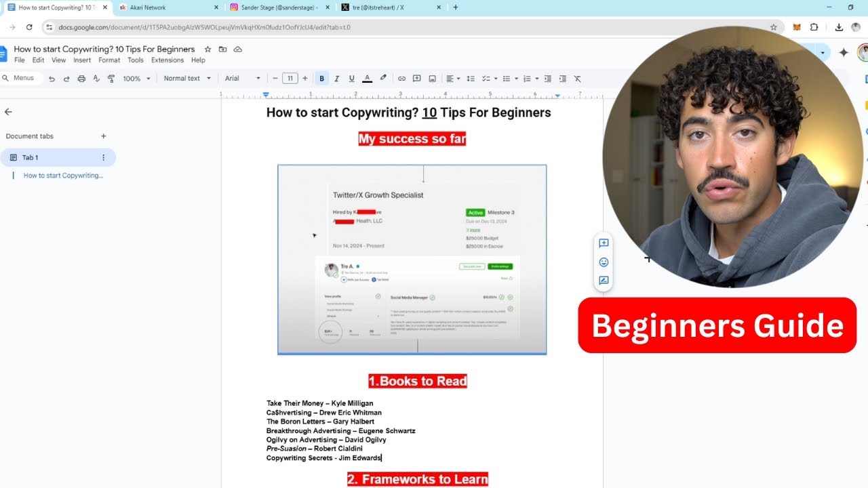Jump to 'How to start Copywriting...' outline heading
The width and height of the screenshot is (868, 488).
[63, 176]
